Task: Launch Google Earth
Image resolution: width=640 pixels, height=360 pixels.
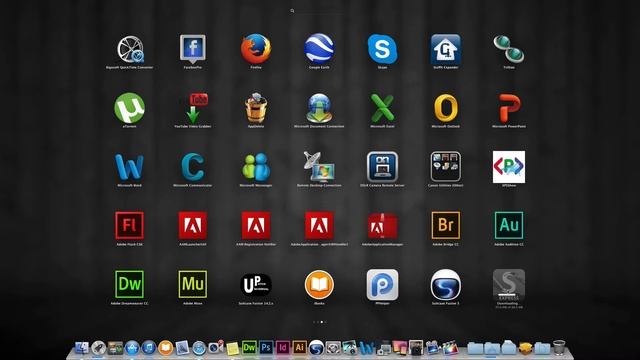Action: pyautogui.click(x=319, y=49)
